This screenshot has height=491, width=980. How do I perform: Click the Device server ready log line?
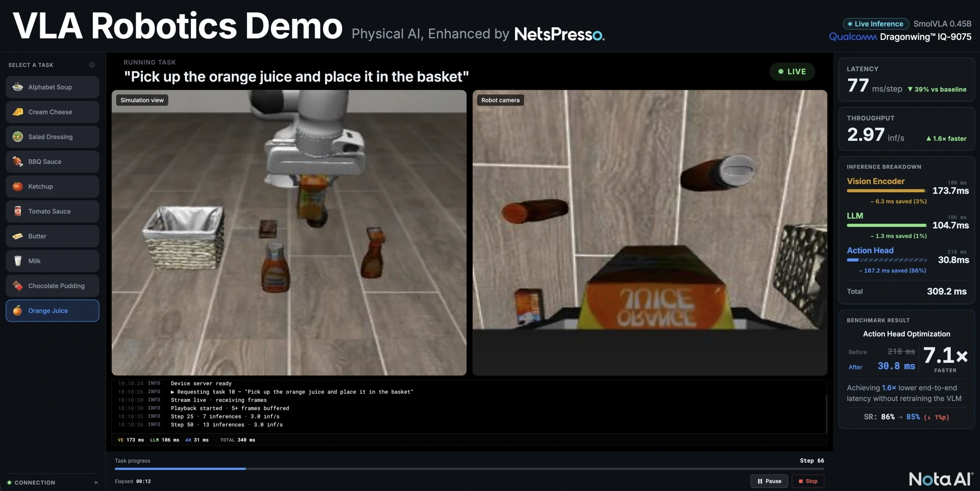[201, 383]
